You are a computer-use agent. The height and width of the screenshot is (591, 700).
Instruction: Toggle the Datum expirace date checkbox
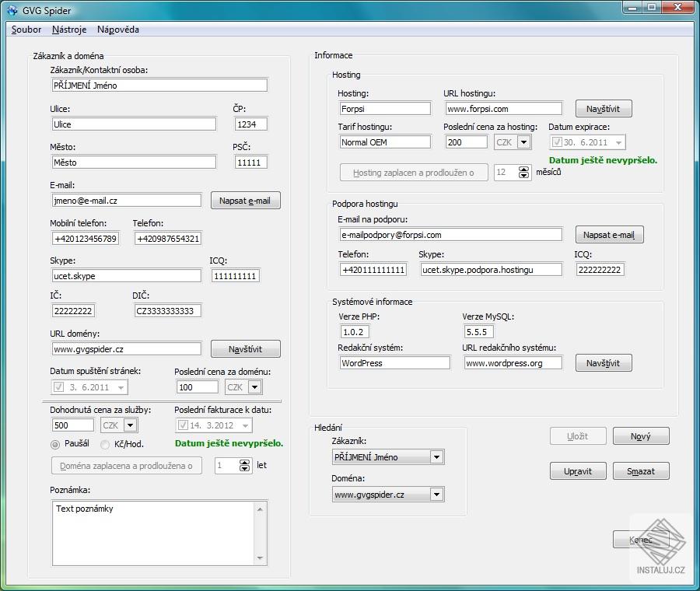click(x=557, y=142)
